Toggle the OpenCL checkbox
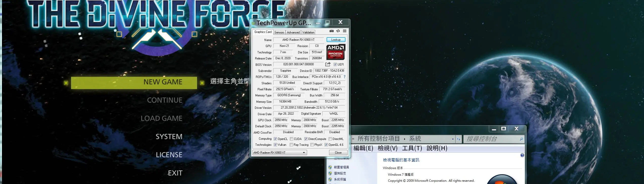The height and width of the screenshot is (184, 644). (275, 139)
